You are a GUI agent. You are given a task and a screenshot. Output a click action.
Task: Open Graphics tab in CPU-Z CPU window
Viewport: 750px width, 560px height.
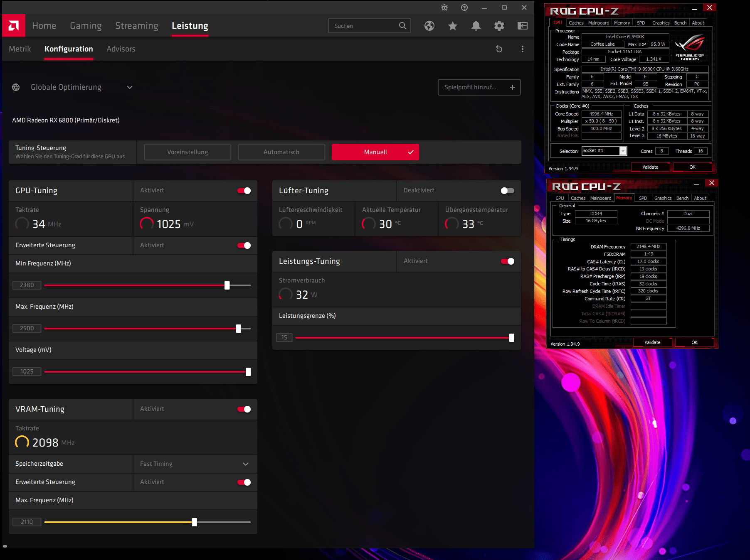point(661,23)
